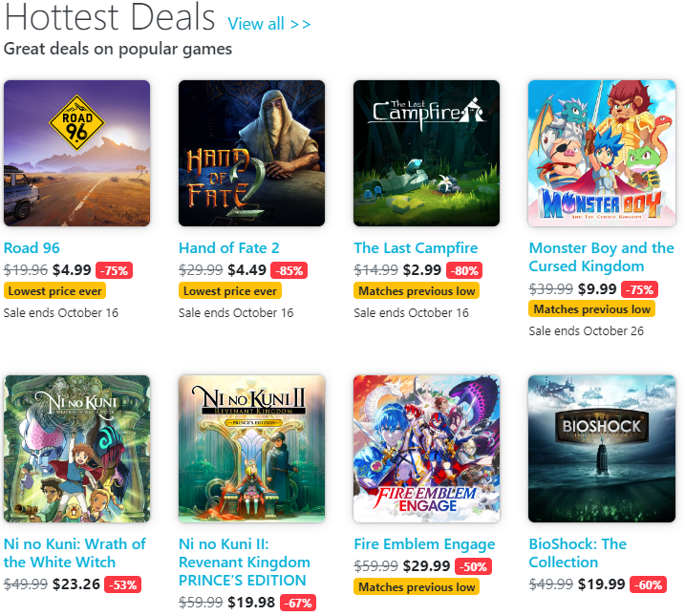Open The Last Campfire title link
This screenshot has width=685, height=616.
[416, 248]
